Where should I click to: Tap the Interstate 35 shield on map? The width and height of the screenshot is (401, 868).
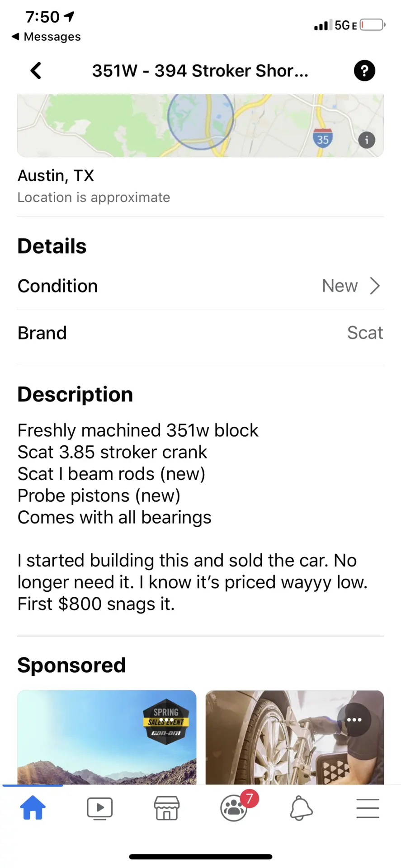[322, 138]
